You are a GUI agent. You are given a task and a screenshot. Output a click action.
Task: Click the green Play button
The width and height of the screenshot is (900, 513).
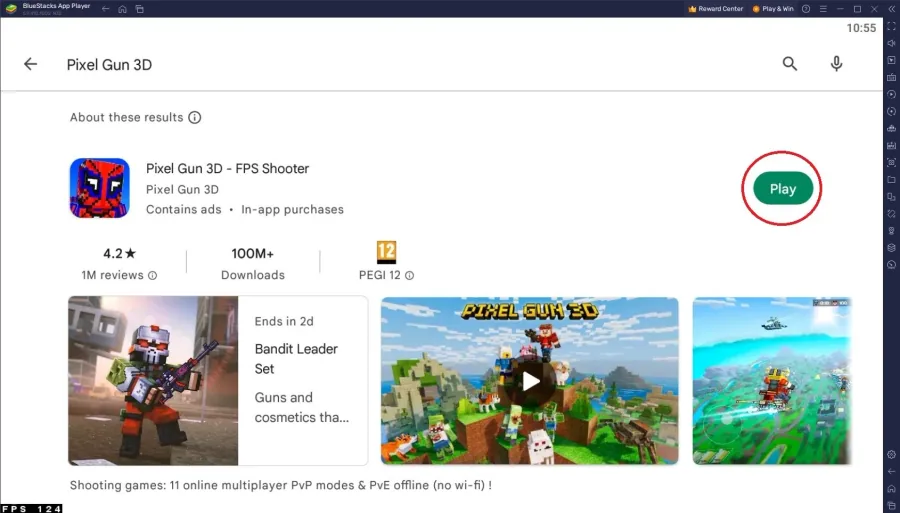tap(783, 188)
